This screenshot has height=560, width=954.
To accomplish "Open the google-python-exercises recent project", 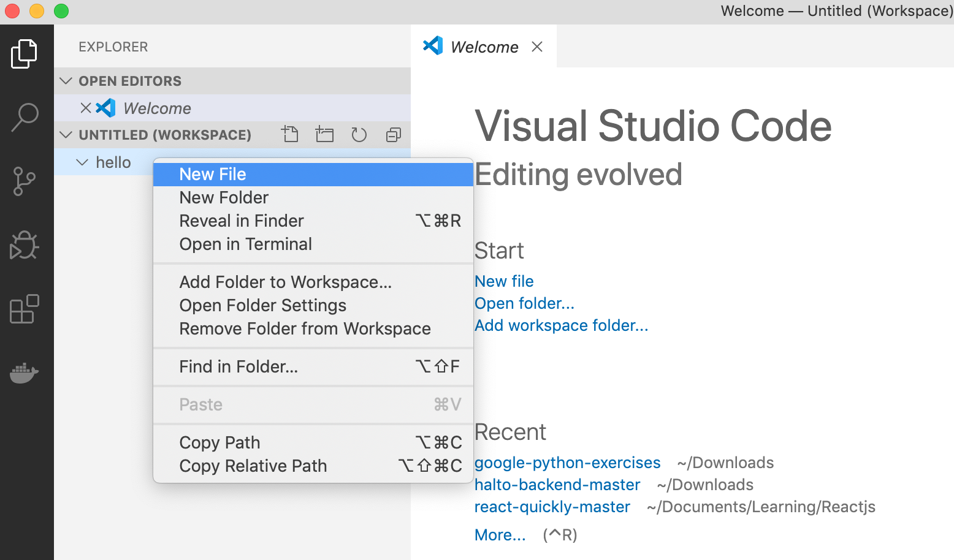I will click(x=567, y=463).
